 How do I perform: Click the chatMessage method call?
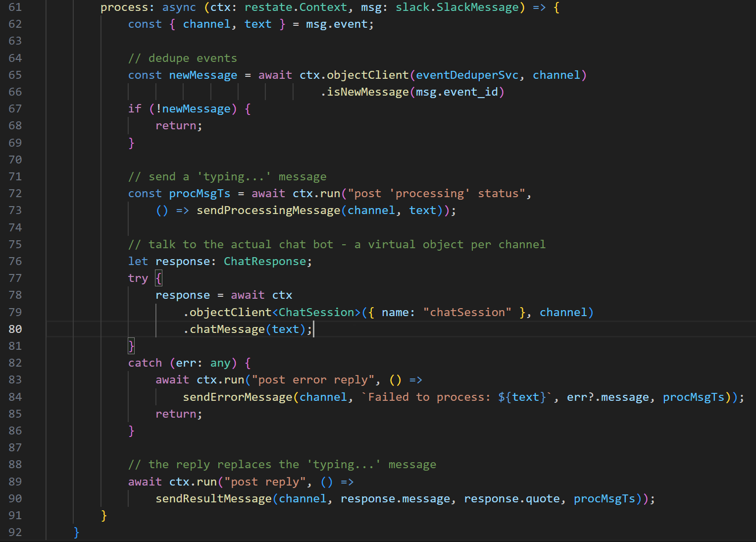227,329
